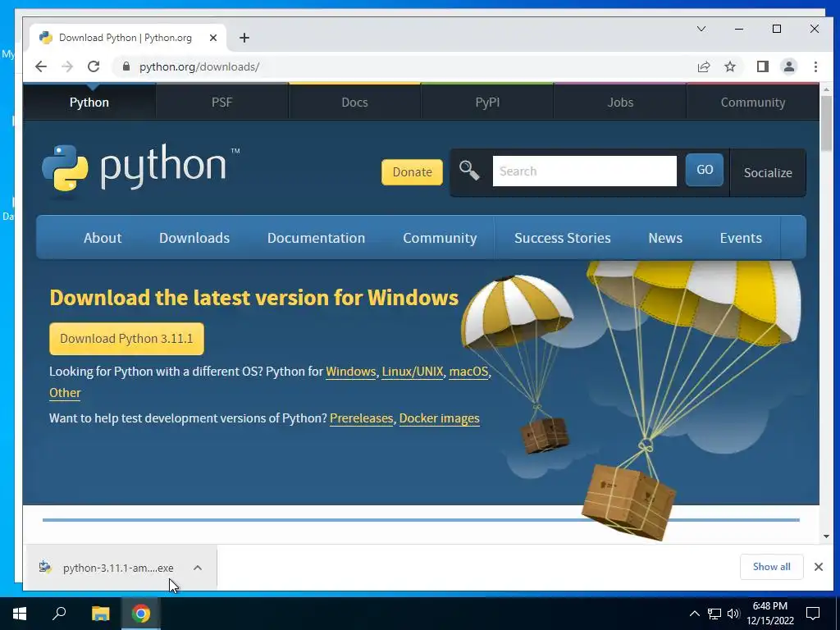Click Download Python 3.11.1 button
This screenshot has width=840, height=630.
126,339
